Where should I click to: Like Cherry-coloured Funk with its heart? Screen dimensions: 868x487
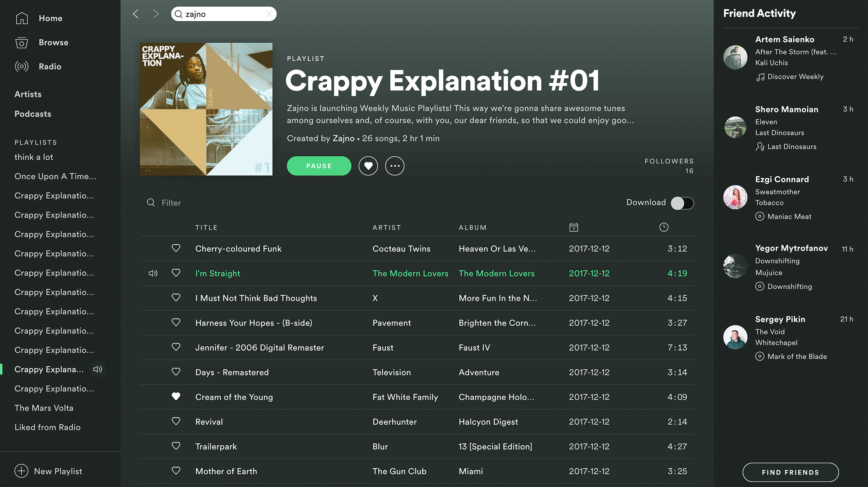(x=176, y=248)
